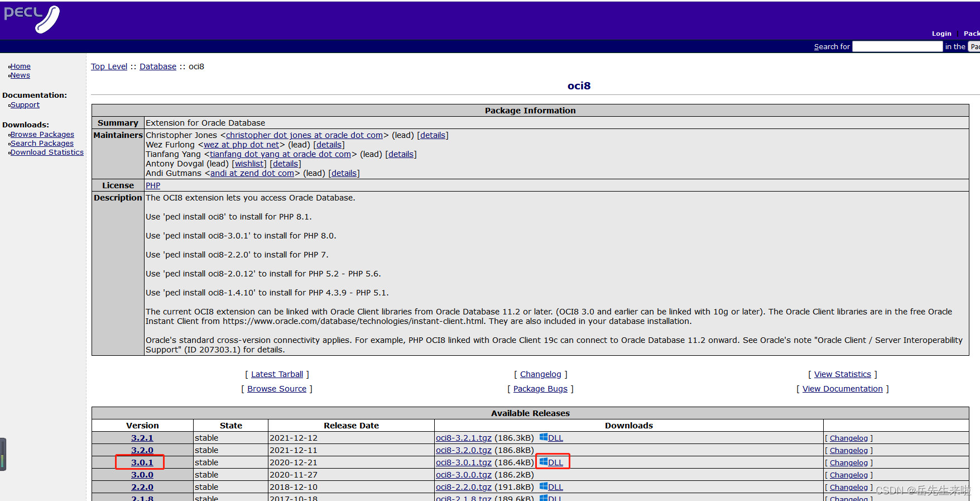The image size is (980, 501).
Task: View details for Christopher Jones
Action: pyautogui.click(x=433, y=135)
